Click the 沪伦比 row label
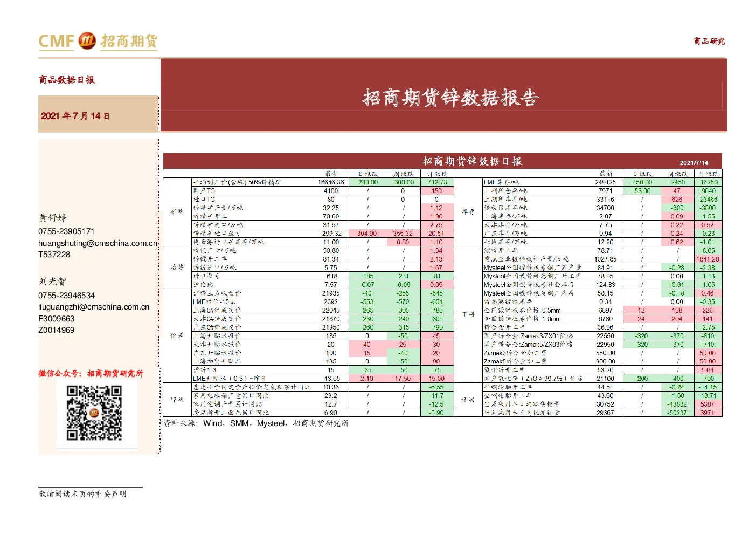 pos(203,284)
